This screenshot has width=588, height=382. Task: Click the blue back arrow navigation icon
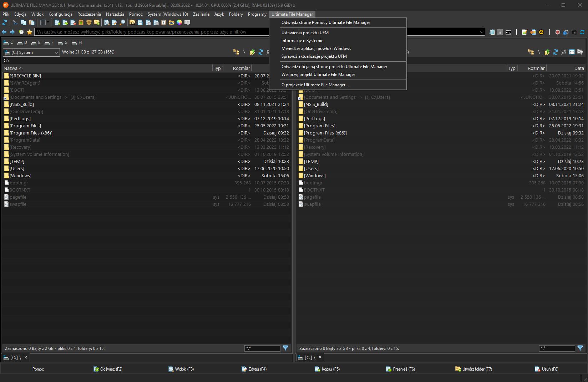pos(4,32)
